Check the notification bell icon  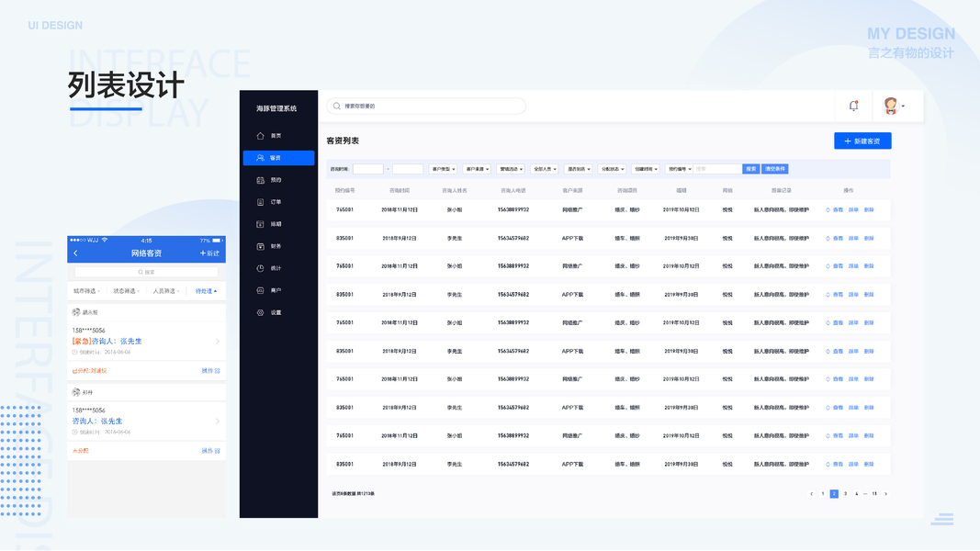(x=853, y=106)
